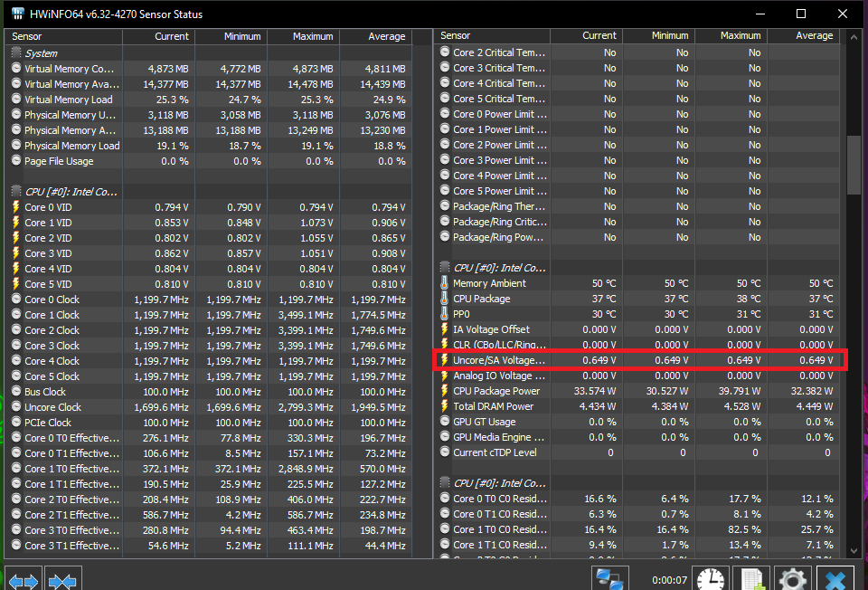Viewport: 868px width, 590px height.
Task: Click the HWiNFO64 title bar app icon
Action: click(x=18, y=14)
